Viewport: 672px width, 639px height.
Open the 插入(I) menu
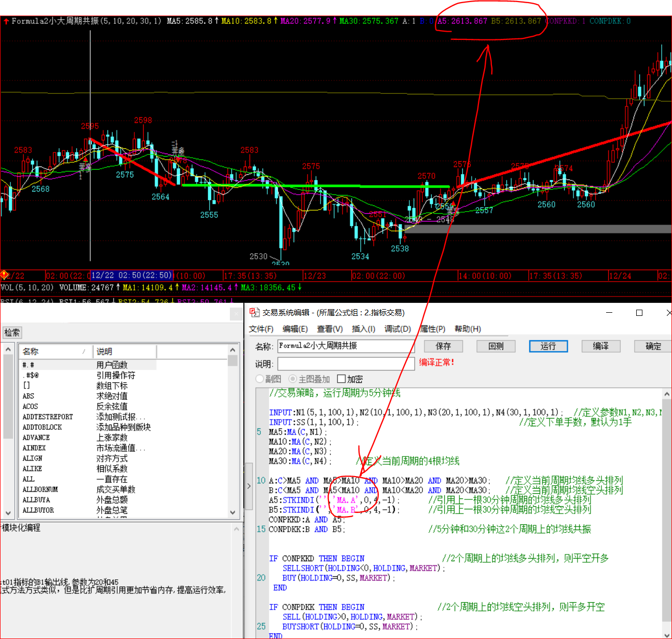tap(363, 329)
